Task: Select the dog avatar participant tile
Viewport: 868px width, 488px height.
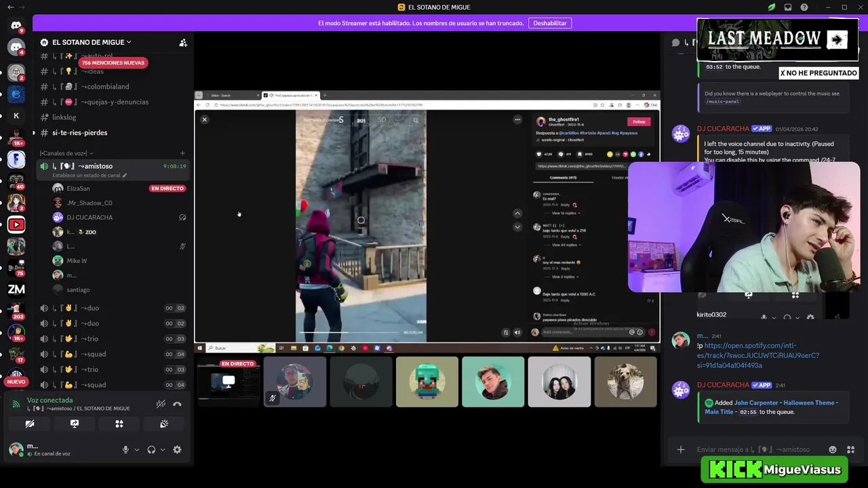Action: (x=625, y=382)
